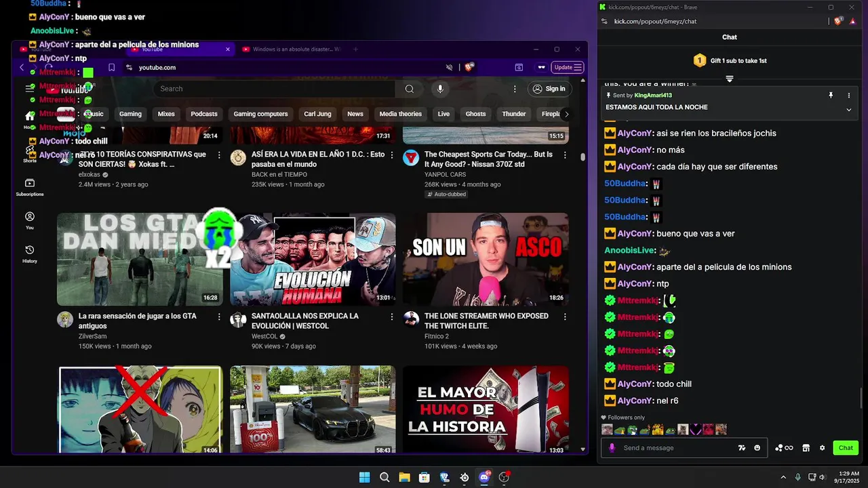Open File Explorer from taskbar
This screenshot has width=868, height=488.
point(404,477)
